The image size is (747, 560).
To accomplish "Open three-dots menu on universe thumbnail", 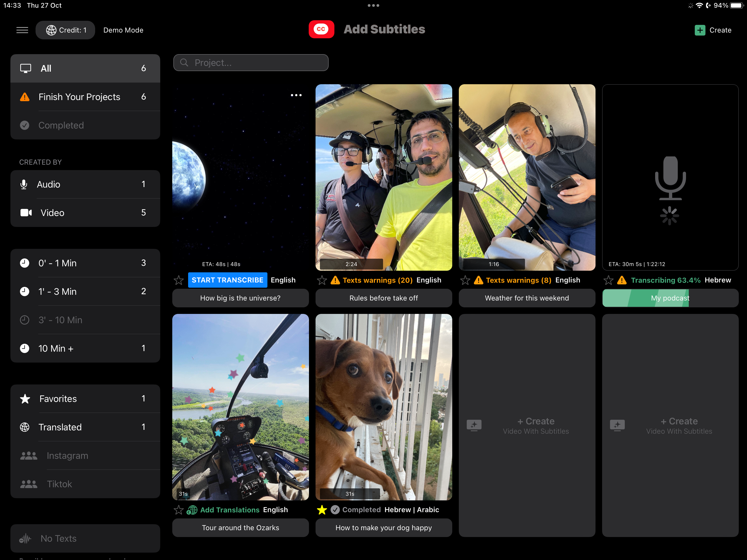I will (x=296, y=95).
